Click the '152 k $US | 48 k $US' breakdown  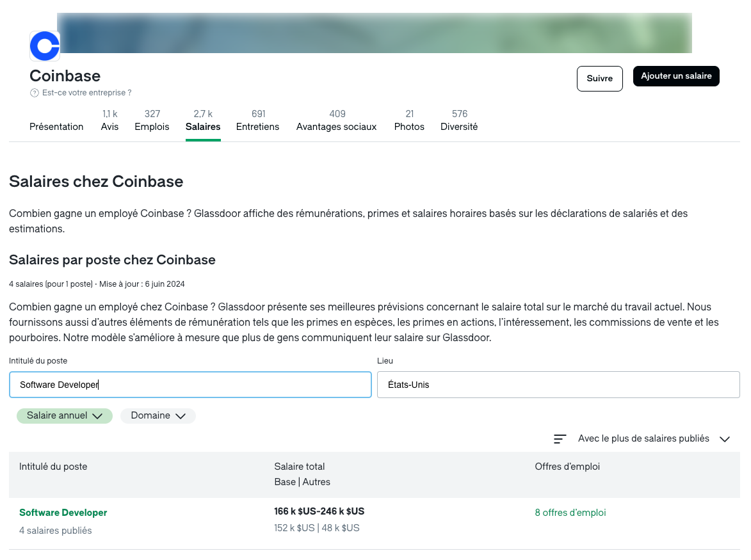(317, 528)
